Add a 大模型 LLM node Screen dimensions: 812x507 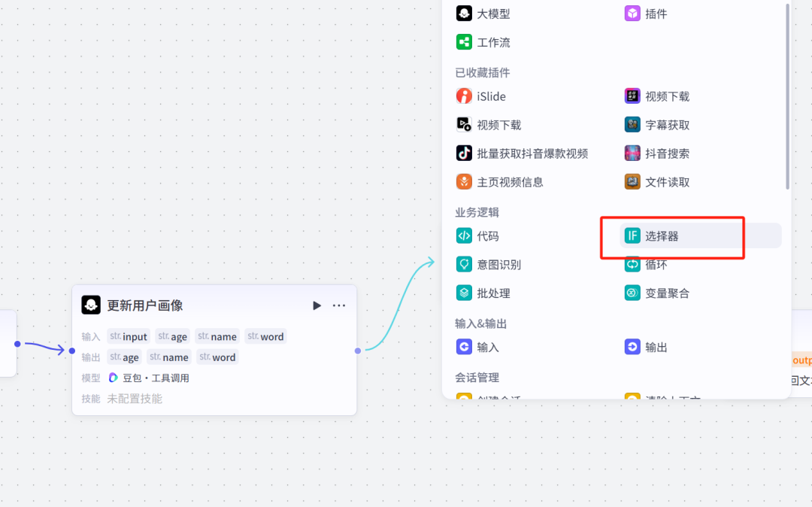(492, 13)
